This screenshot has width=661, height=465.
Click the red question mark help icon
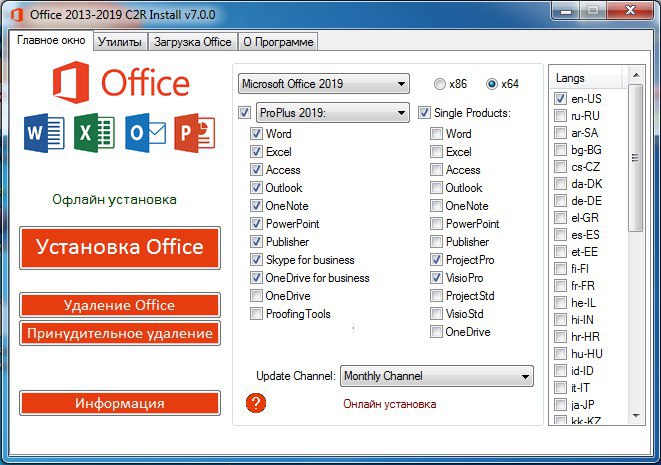click(256, 403)
